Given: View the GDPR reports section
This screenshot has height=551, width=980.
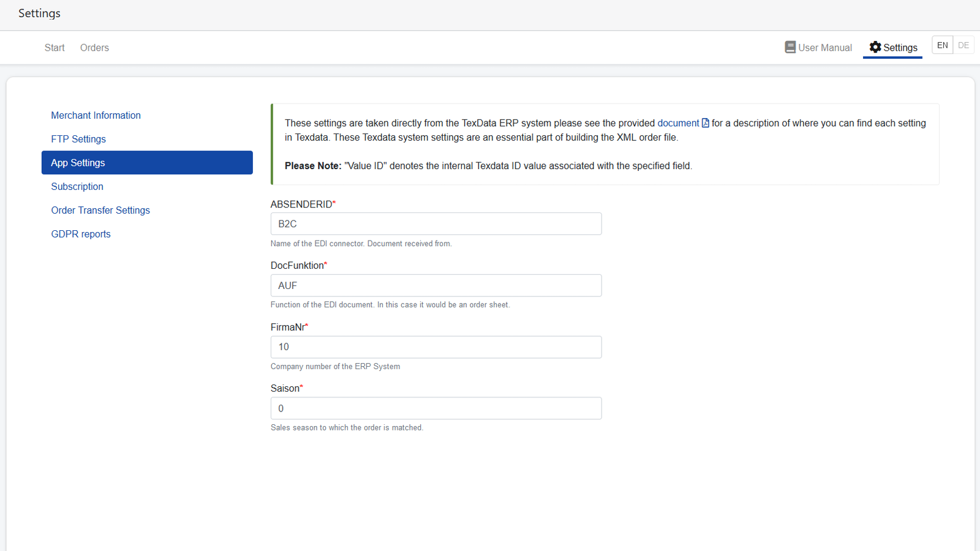Looking at the screenshot, I should tap(81, 234).
